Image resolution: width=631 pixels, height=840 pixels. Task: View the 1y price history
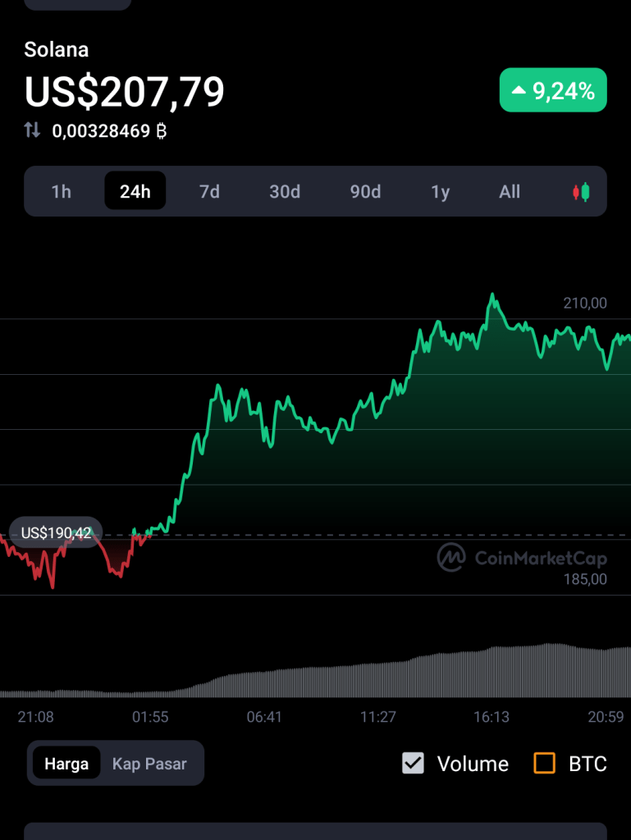[x=441, y=192]
